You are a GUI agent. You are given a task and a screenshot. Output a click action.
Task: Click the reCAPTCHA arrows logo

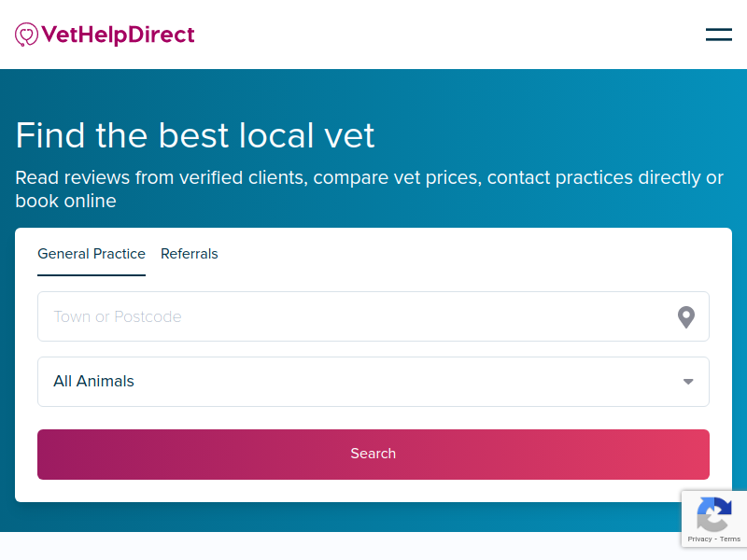coord(713,514)
